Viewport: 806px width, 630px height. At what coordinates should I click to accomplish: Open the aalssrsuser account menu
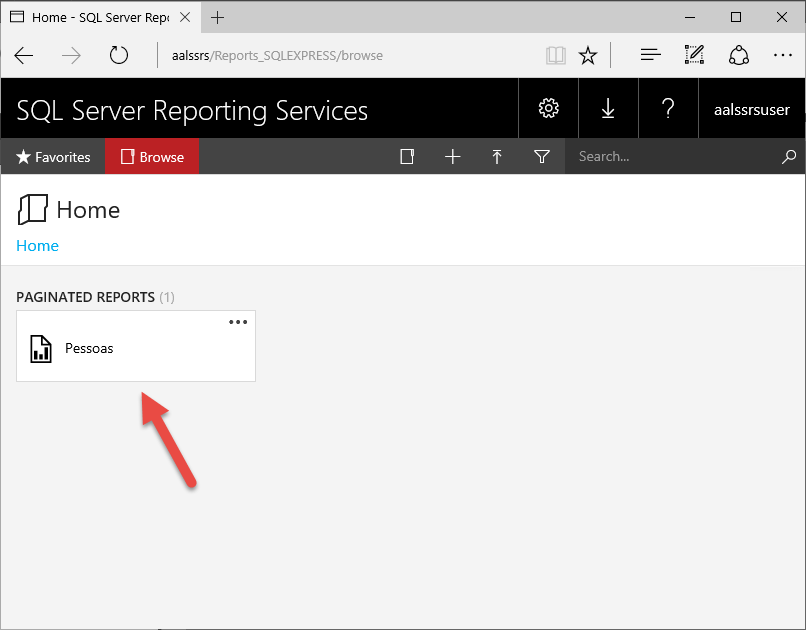(x=752, y=109)
